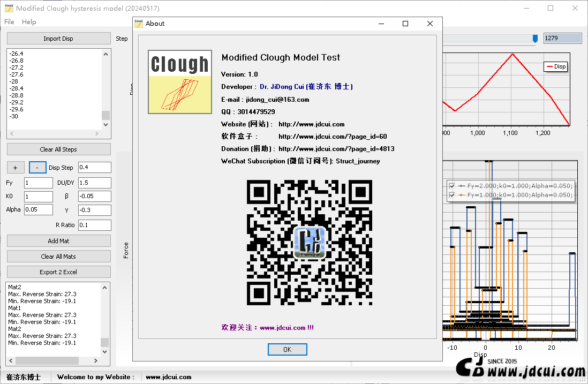The width and height of the screenshot is (588, 384).
Task: Click the QR code in About dialog
Action: (x=310, y=242)
